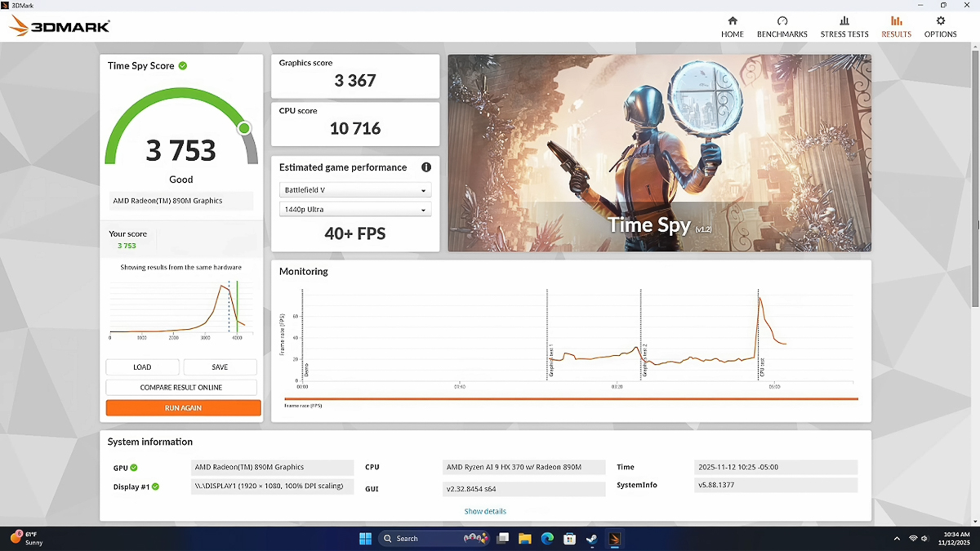Open the HOME section icon

[x=732, y=21]
